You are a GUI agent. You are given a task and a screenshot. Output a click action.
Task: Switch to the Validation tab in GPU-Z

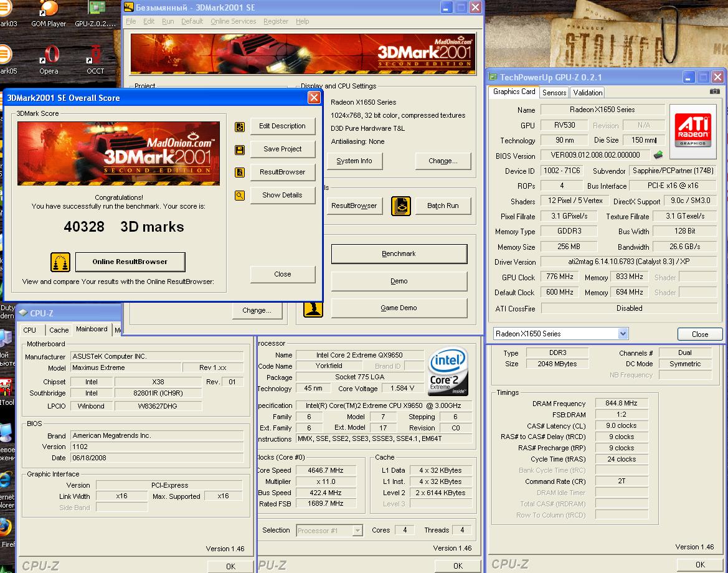[587, 92]
